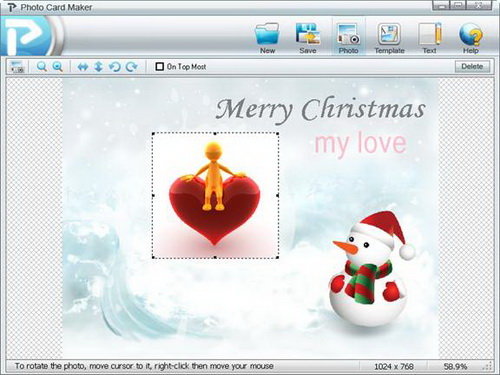Flip the photo horizontally

83,67
